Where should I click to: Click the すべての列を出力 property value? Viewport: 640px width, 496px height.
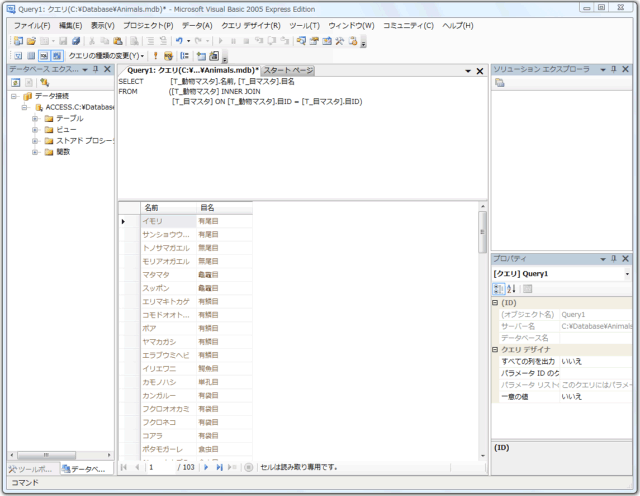tap(596, 361)
